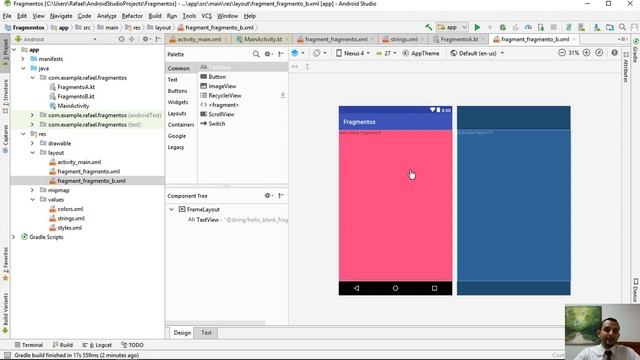Expand the manifests folder
This screenshot has height=360, width=640.
point(23,59)
